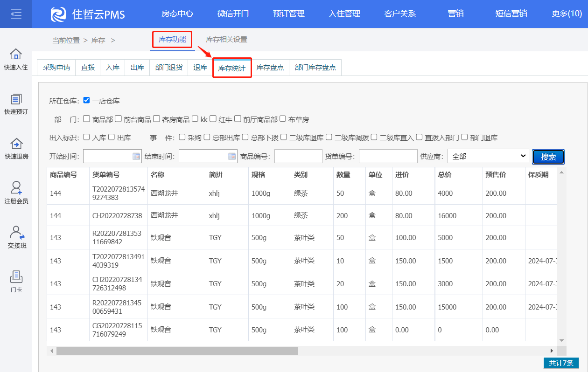Open calendar picker for 结束时间

click(x=232, y=156)
